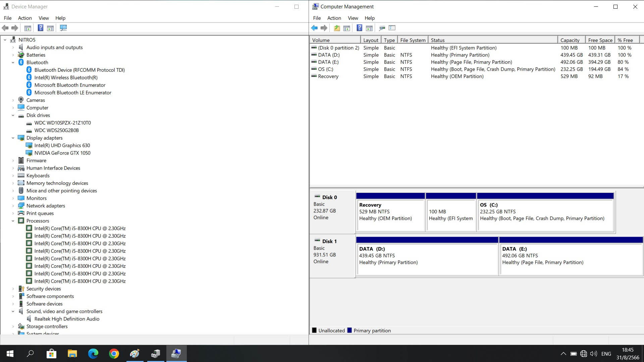Viewport: 644px width, 362px height.
Task: Collapse the NITRO5 root node
Action: click(5, 40)
